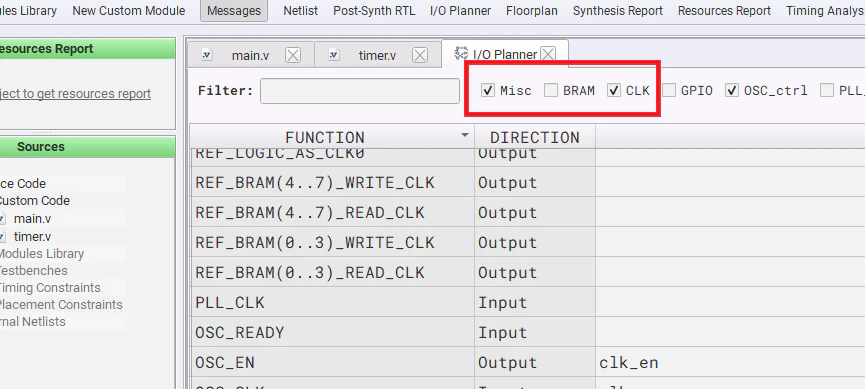
Task: Open main.v in Sources tree
Action: tap(33, 219)
